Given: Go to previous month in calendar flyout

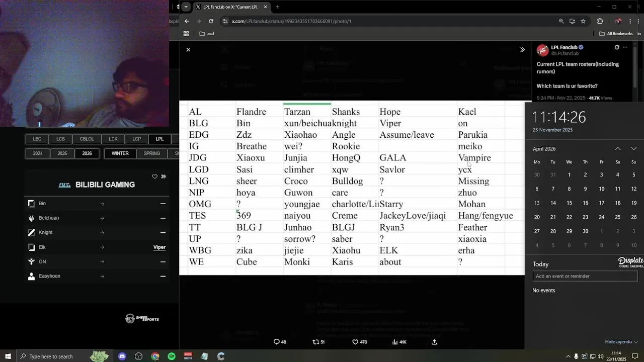Looking at the screenshot, I should click(x=618, y=149).
